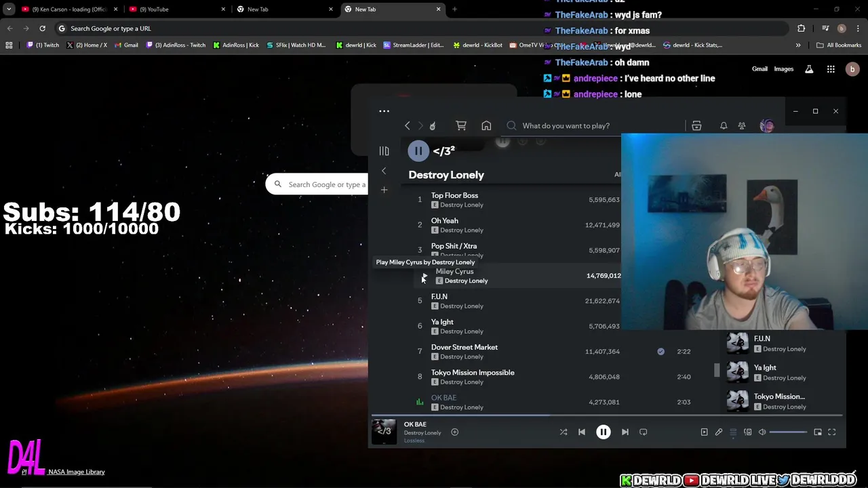Open All Bookmarks folder
Image resolution: width=868 pixels, height=488 pixels.
[840, 45]
